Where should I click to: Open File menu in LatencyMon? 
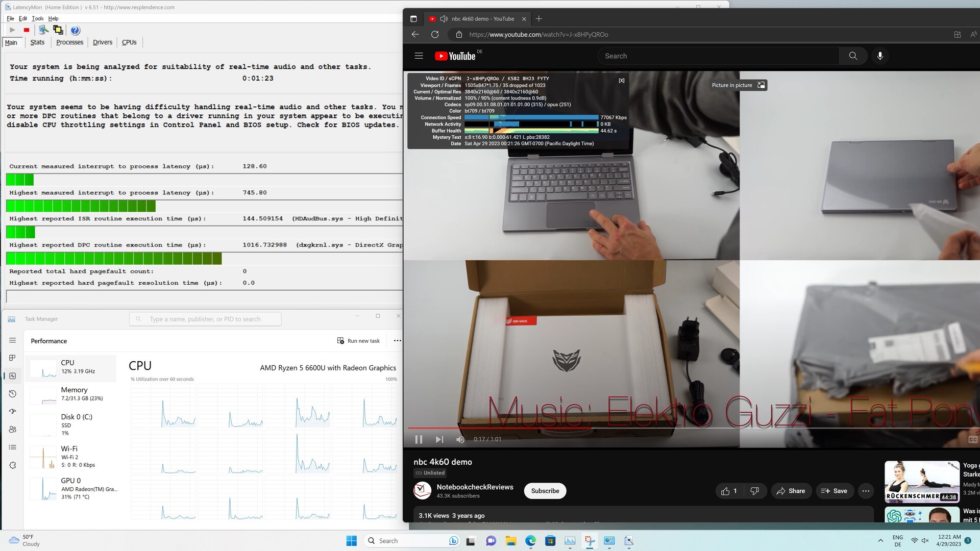point(10,18)
